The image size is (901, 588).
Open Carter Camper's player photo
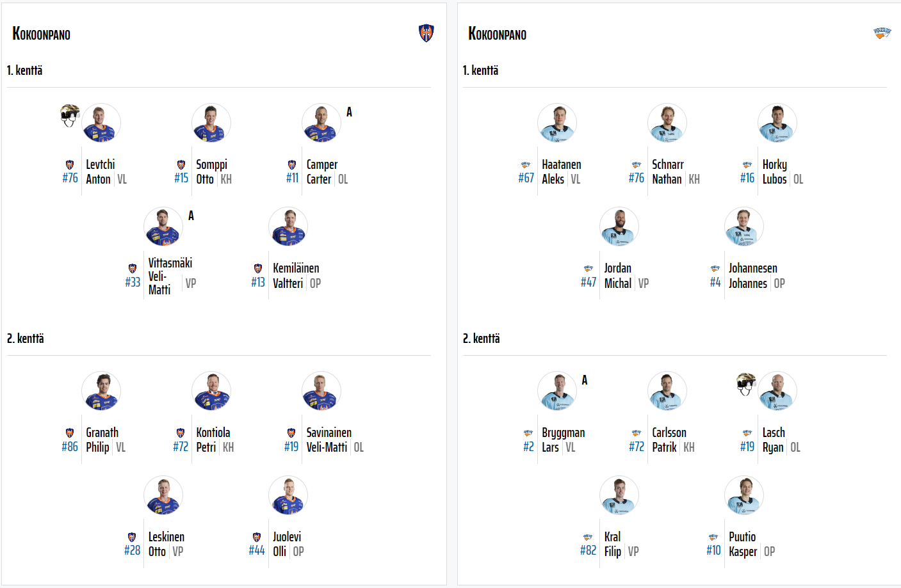click(x=321, y=123)
